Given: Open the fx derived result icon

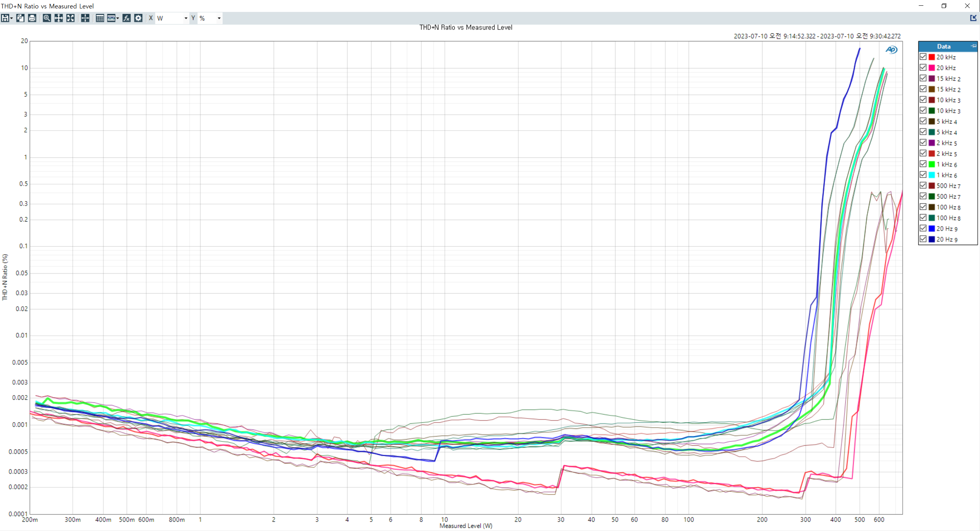Looking at the screenshot, I should pos(126,18).
